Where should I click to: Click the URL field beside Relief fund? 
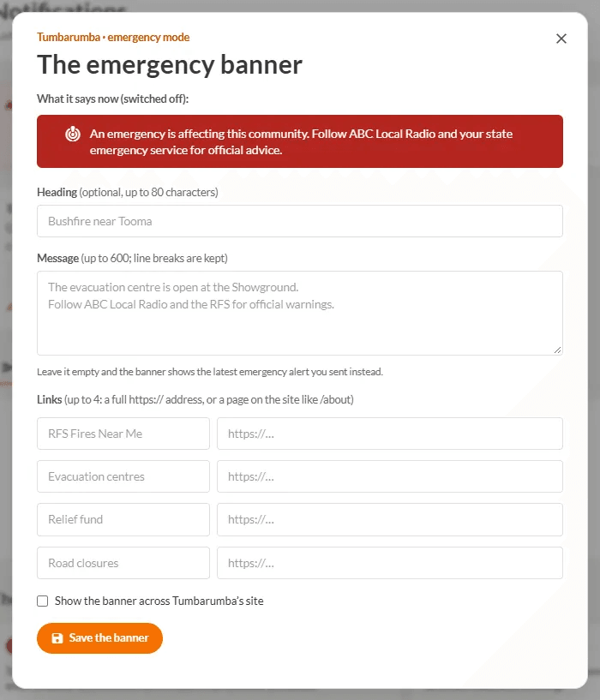390,519
